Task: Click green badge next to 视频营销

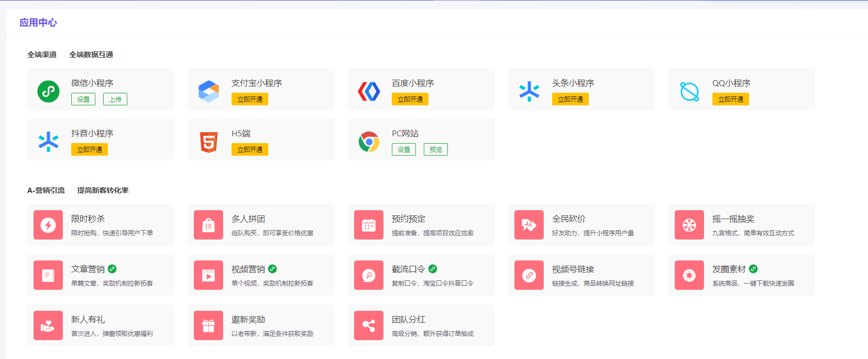Action: (272, 269)
